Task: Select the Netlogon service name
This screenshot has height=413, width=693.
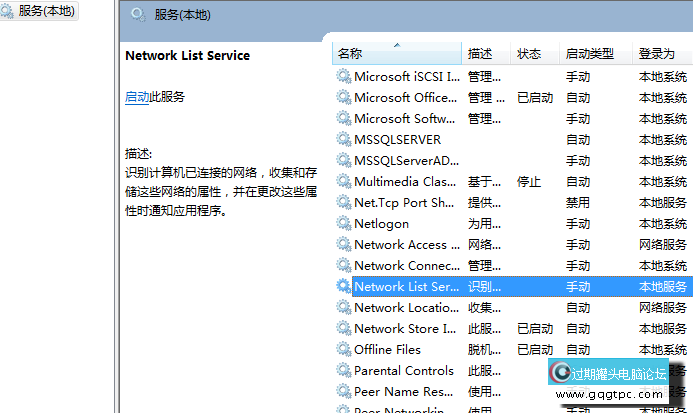Action: (381, 224)
